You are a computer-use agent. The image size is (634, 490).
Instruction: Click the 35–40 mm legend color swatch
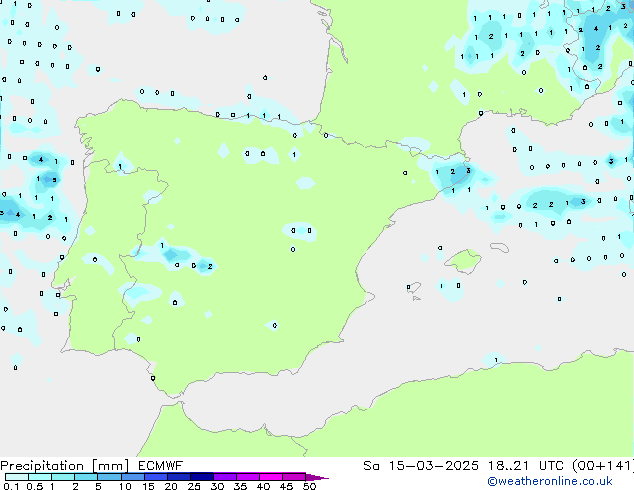pos(248,477)
